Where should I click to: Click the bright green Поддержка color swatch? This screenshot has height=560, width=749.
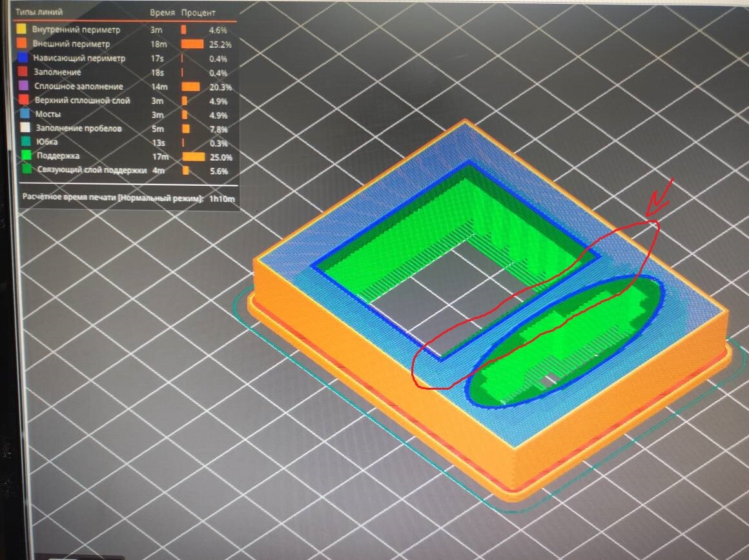pyautogui.click(x=26, y=155)
